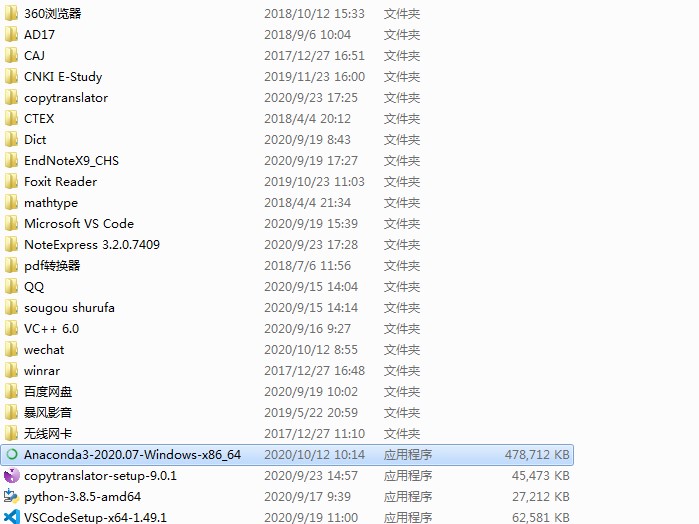Click the date 2019/11/23 16:00
Screen dimensions: 699x524
click(314, 76)
